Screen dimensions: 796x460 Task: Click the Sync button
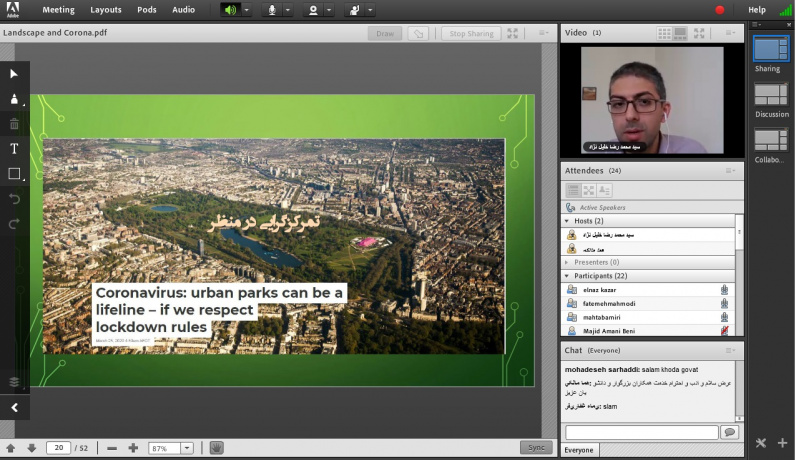535,447
